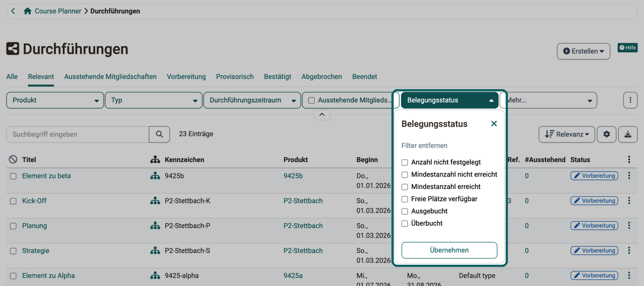Viewport: 644px width, 286px height.
Task: Open the Kick-Off title link
Action: point(35,201)
